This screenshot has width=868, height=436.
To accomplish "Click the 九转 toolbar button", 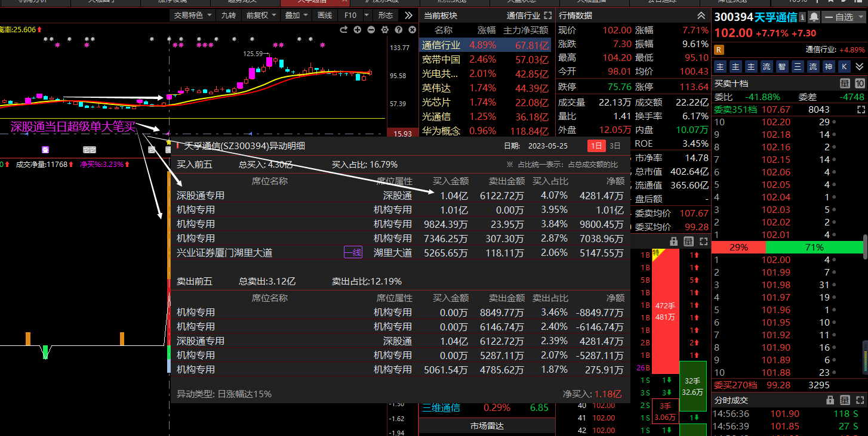I will click(228, 15).
